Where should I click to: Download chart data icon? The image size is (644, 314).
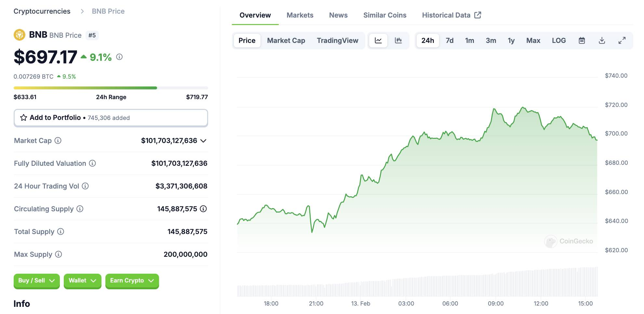point(602,41)
